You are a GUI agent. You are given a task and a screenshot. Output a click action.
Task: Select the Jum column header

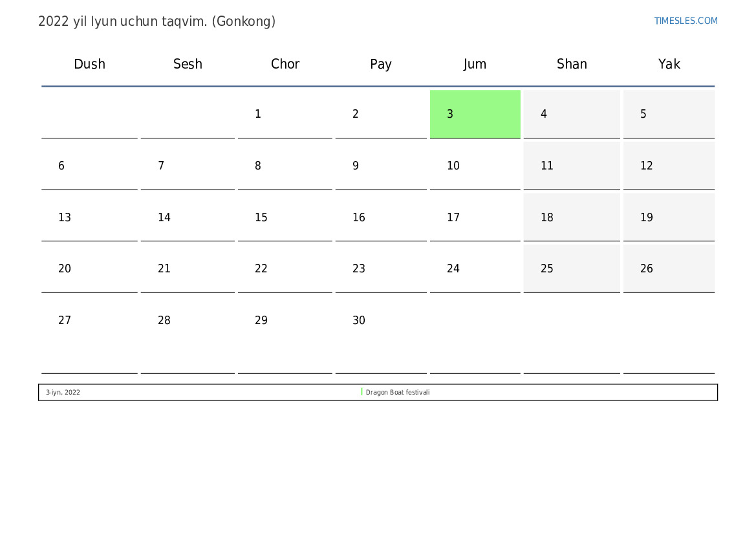(475, 64)
